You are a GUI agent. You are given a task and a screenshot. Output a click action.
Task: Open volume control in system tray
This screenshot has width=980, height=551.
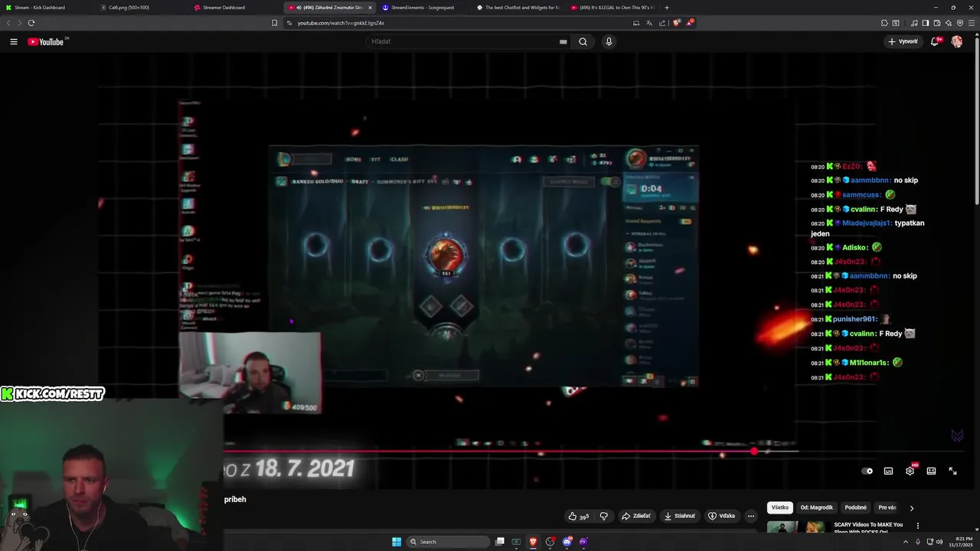pyautogui.click(x=940, y=542)
